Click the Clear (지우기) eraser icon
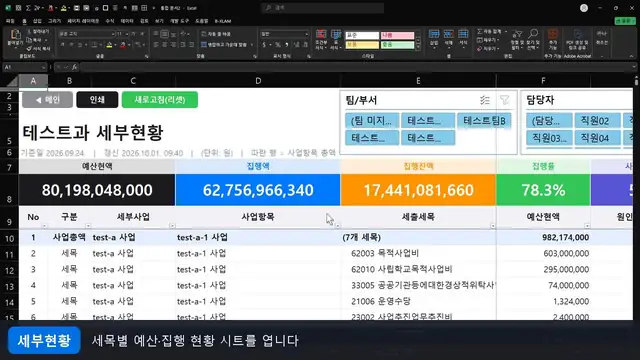The width and height of the screenshot is (640, 360). coord(480,49)
